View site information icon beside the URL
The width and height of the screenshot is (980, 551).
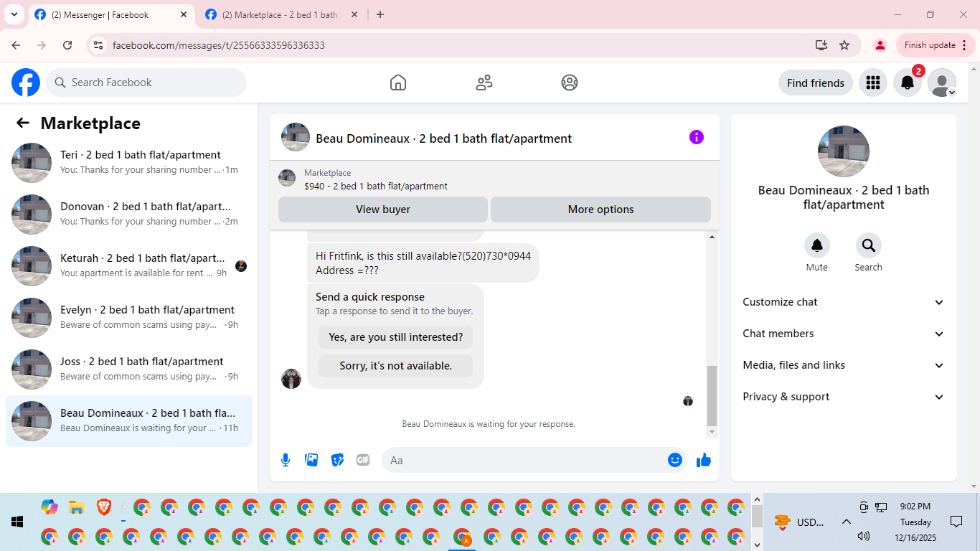coord(98,45)
